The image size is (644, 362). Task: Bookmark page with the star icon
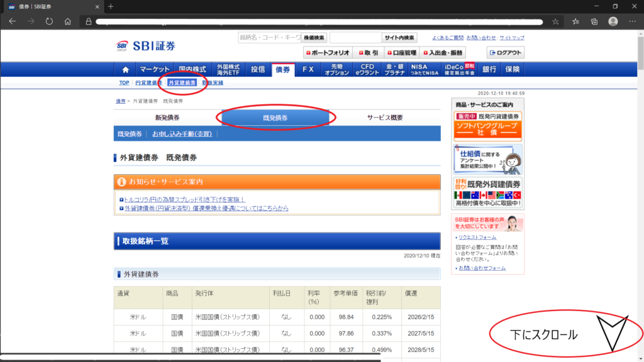pyautogui.click(x=555, y=21)
